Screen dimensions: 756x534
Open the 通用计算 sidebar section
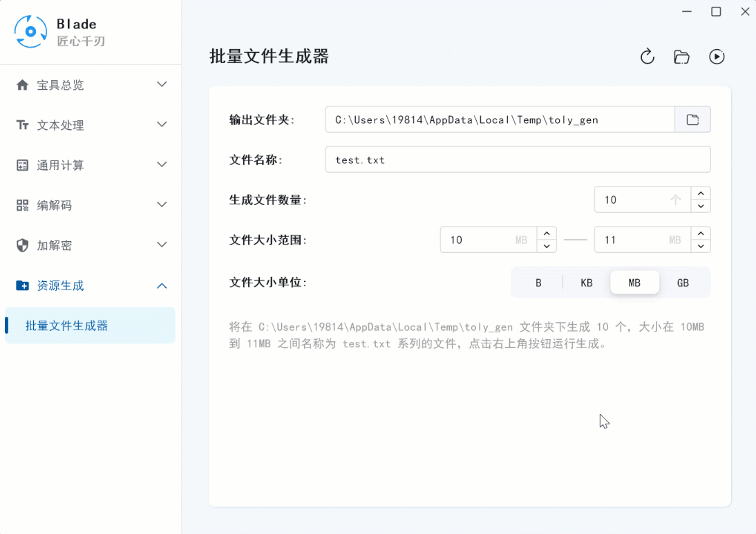91,165
